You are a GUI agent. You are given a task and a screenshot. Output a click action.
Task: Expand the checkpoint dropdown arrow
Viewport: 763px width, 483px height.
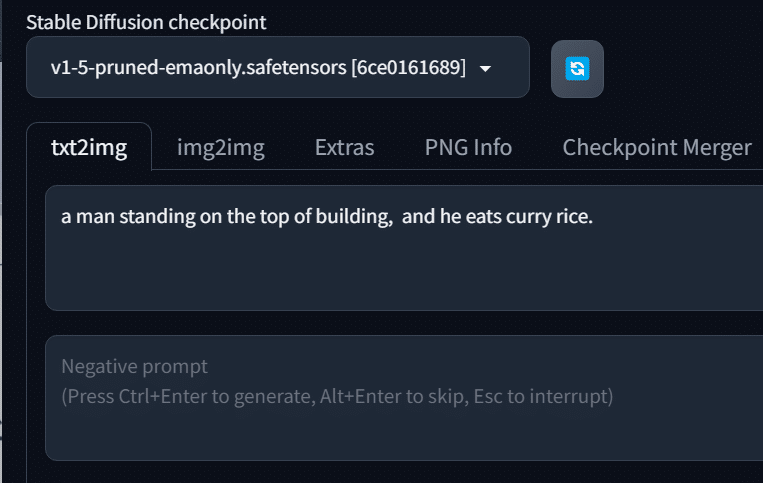point(485,69)
